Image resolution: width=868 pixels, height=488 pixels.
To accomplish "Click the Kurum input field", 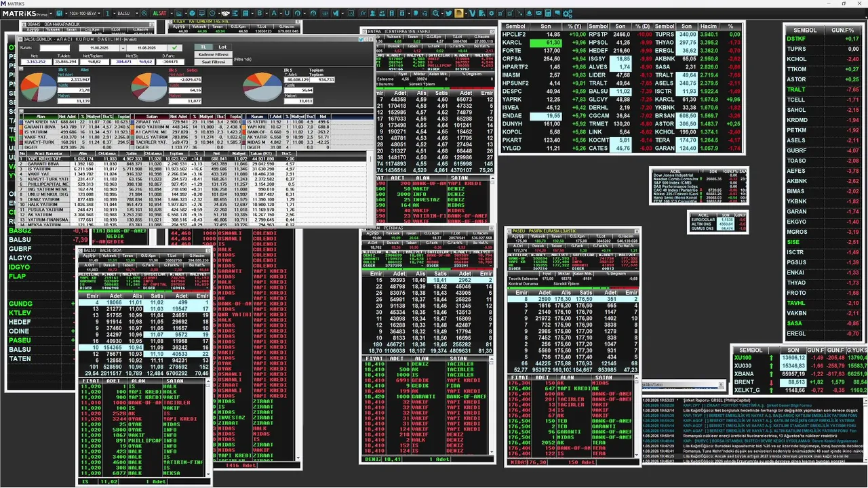I will [x=55, y=47].
